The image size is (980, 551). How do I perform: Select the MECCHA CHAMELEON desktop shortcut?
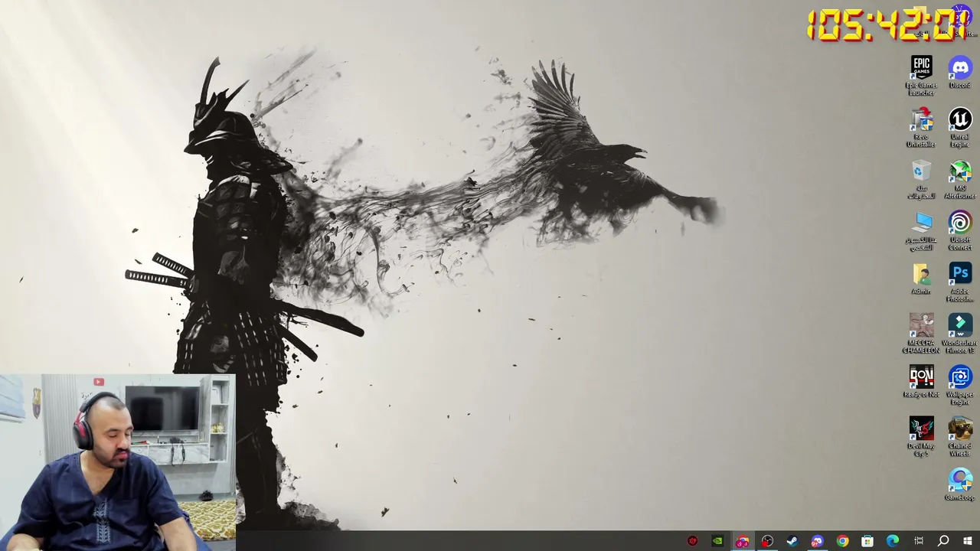(921, 334)
